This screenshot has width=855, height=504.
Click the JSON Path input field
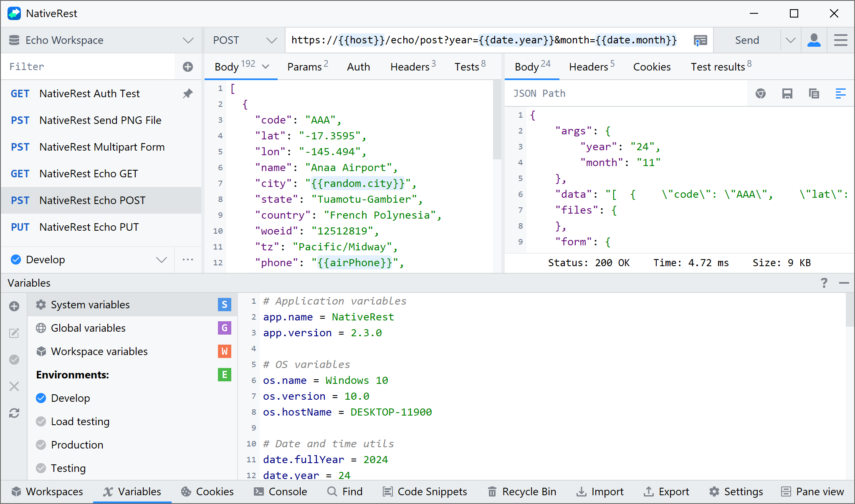point(626,93)
